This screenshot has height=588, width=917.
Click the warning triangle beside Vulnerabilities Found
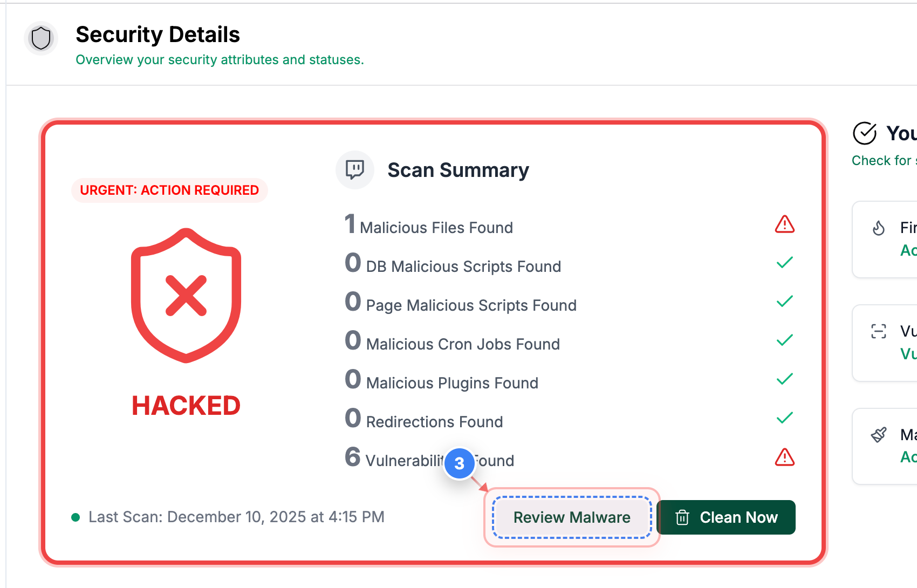click(x=785, y=457)
